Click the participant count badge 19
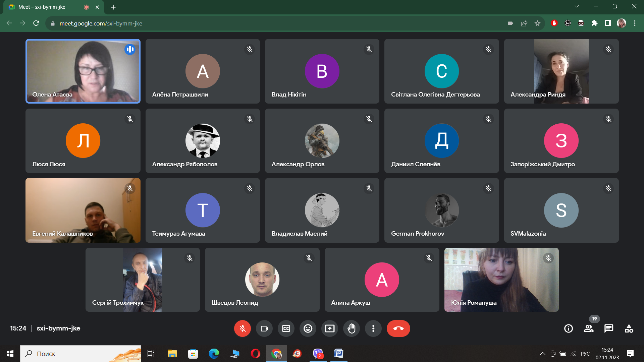This screenshot has height=362, width=644. 594,319
